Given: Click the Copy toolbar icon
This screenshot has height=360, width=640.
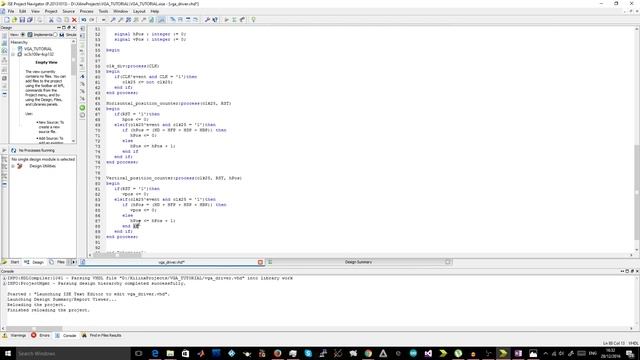Looking at the screenshot, I should pyautogui.click(x=59, y=20).
